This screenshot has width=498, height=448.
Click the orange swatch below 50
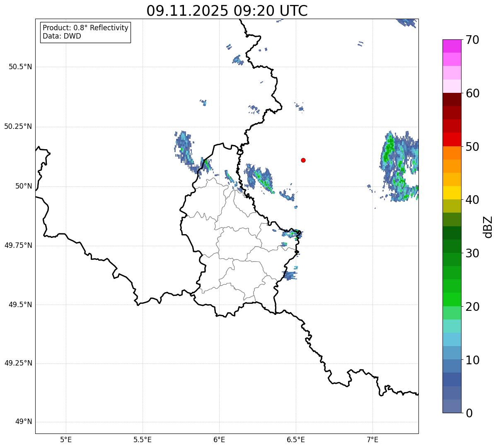[x=452, y=153]
